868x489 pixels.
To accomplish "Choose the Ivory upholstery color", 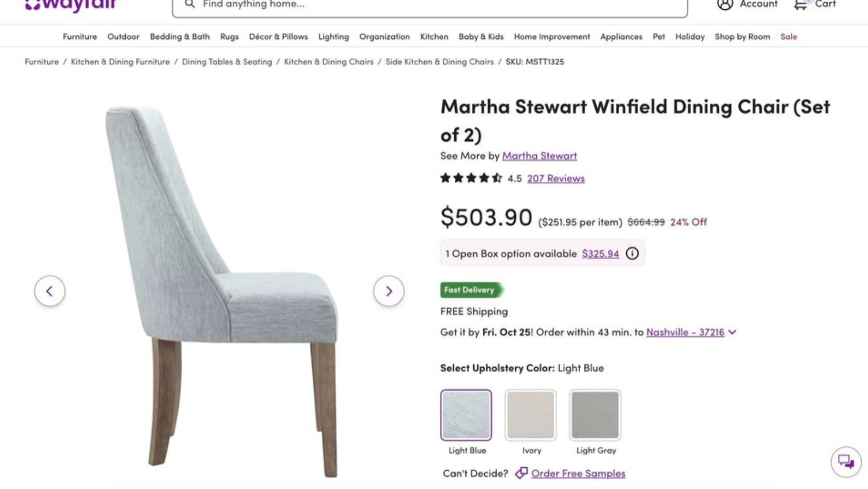I will 530,415.
